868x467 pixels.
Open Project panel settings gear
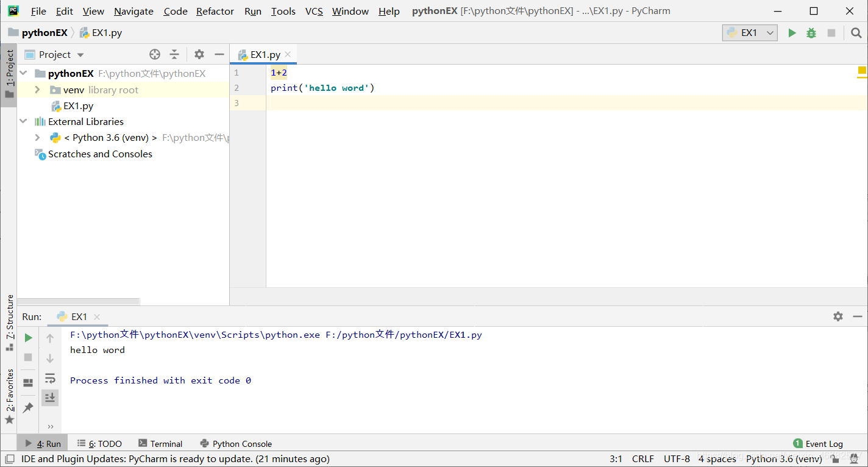tap(199, 54)
